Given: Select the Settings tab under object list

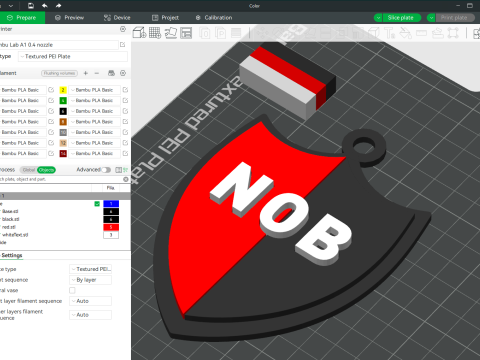Looking at the screenshot, I should (x=12, y=255).
